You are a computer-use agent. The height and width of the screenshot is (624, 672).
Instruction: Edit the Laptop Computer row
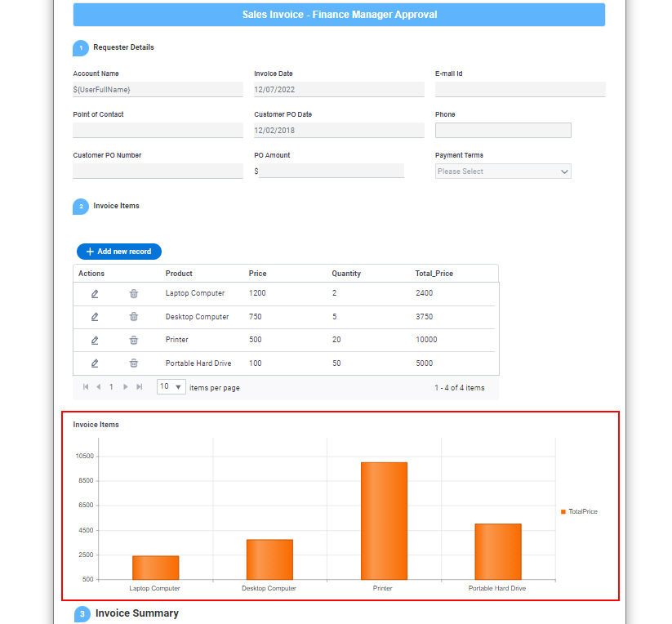[x=95, y=293]
